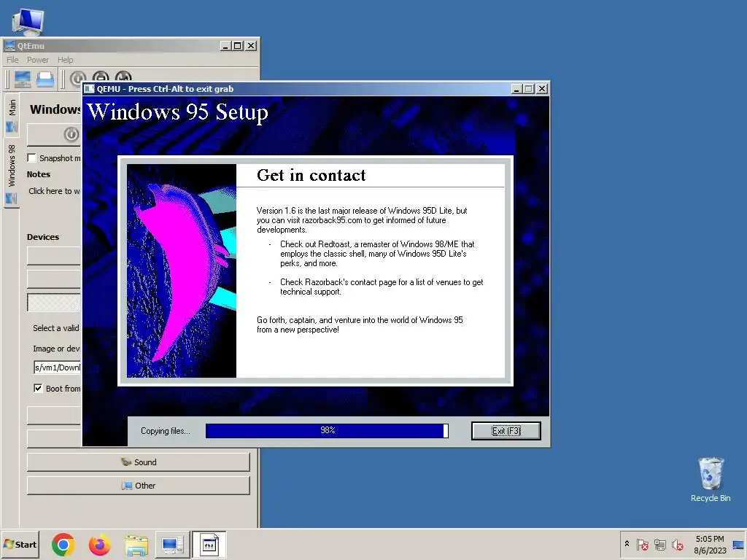747x560 pixels.
Task: Click the Windows 95 Setup title text
Action: [x=178, y=112]
